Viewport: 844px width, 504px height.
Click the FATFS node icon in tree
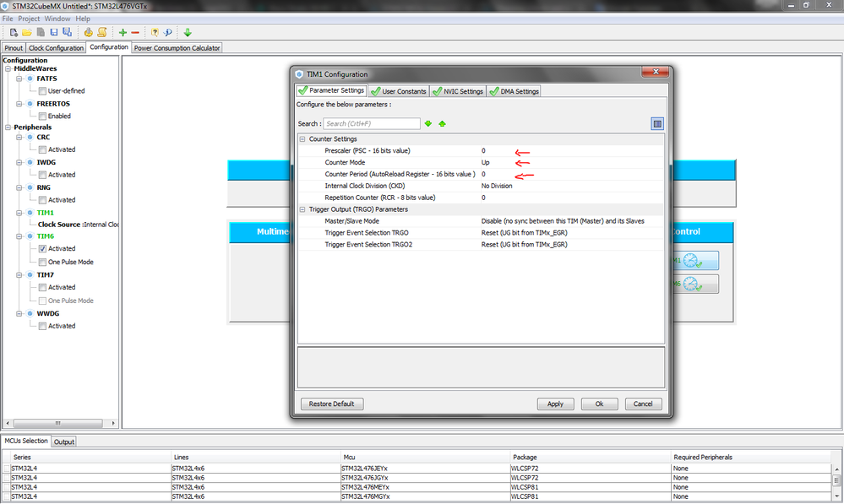[x=30, y=79]
